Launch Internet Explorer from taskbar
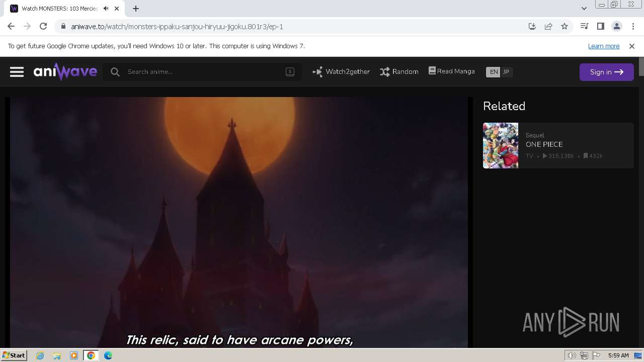644x362 pixels. pos(40,355)
